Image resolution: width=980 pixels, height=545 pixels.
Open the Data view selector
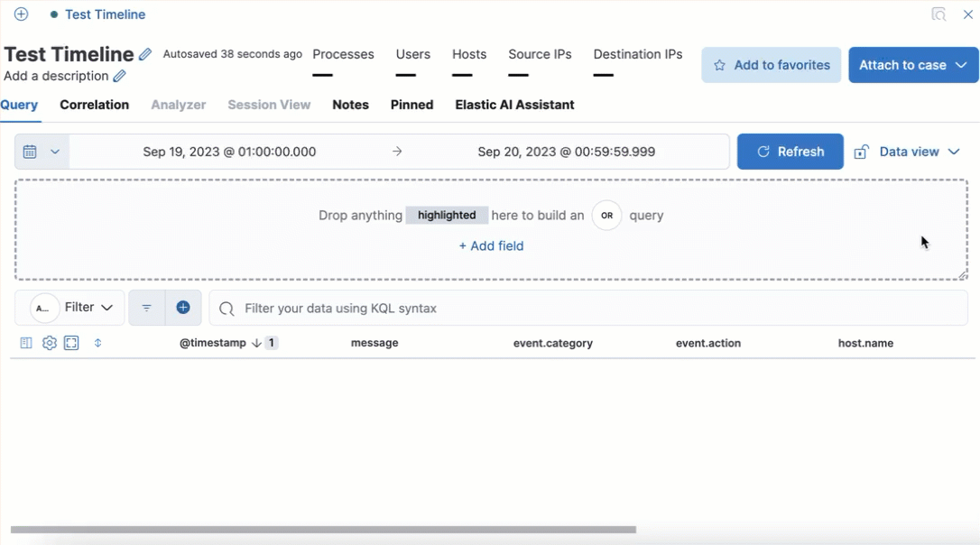[909, 151]
